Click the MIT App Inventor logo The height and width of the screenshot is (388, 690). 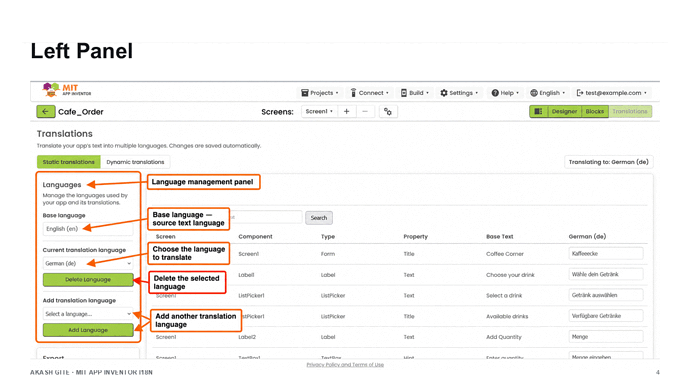click(x=67, y=90)
